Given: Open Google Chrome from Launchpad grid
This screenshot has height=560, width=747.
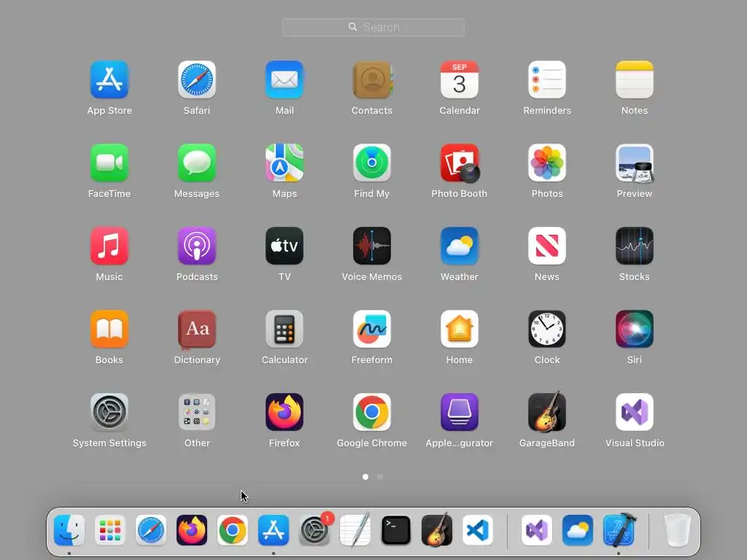Looking at the screenshot, I should point(372,412).
